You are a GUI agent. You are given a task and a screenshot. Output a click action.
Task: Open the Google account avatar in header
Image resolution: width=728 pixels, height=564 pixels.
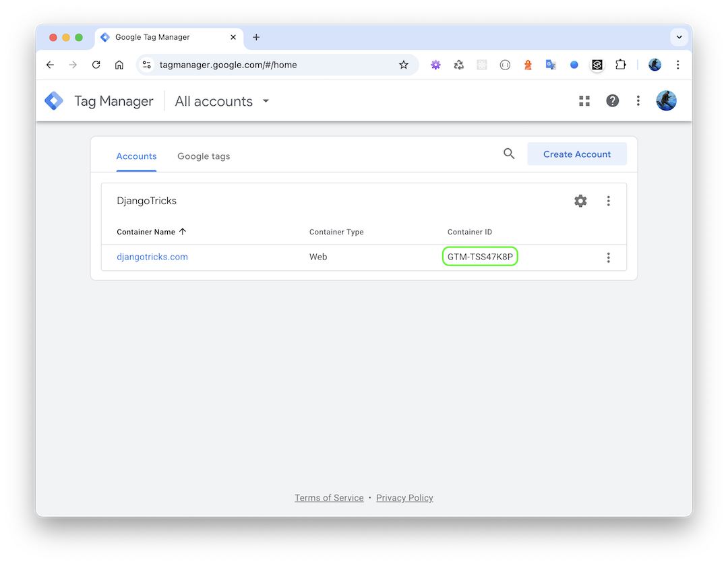pos(666,100)
